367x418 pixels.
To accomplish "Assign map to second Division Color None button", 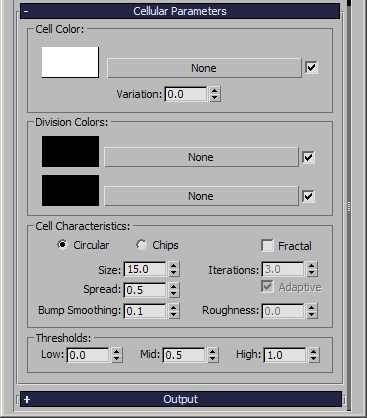I will [x=201, y=196].
